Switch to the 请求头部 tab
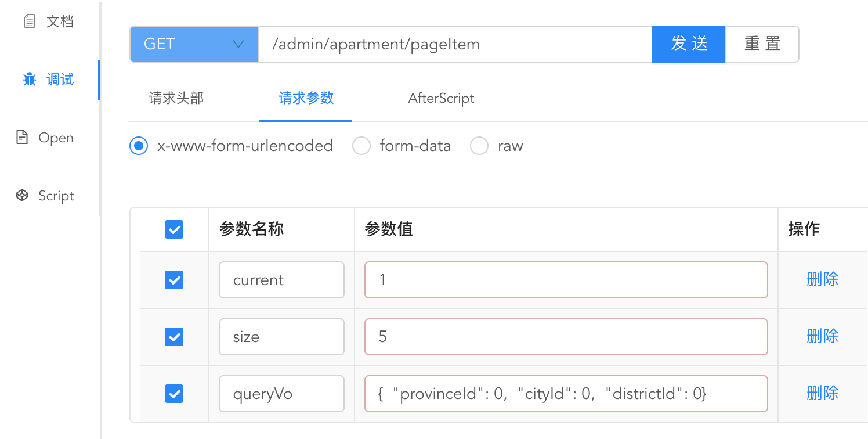Screen dimensions: 868x439 pos(176,99)
